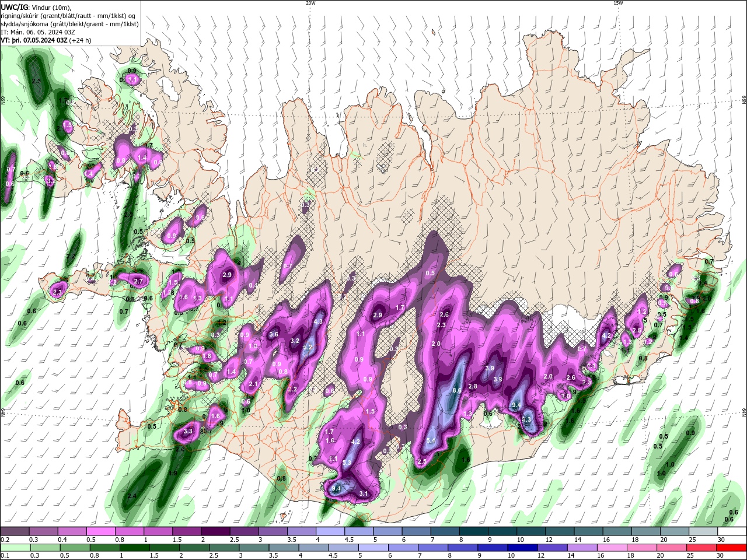Click the 'rigning/skúrir (grænt/blátt/rautt' legend description line

click(x=68, y=15)
